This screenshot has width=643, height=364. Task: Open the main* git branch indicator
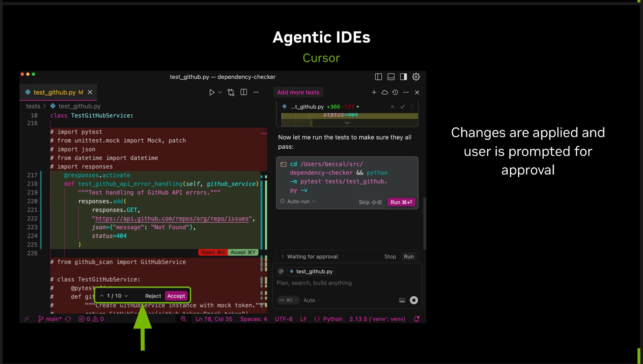coord(50,319)
